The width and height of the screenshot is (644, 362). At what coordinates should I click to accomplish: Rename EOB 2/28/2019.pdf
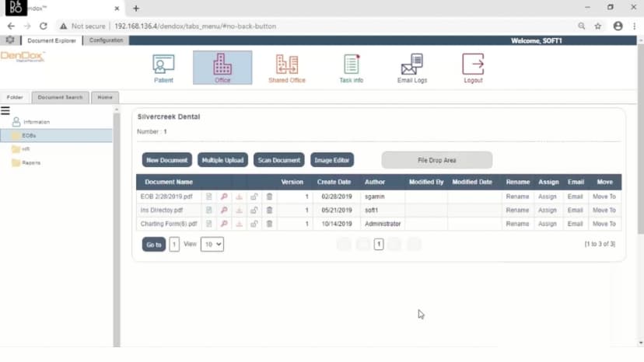517,197
